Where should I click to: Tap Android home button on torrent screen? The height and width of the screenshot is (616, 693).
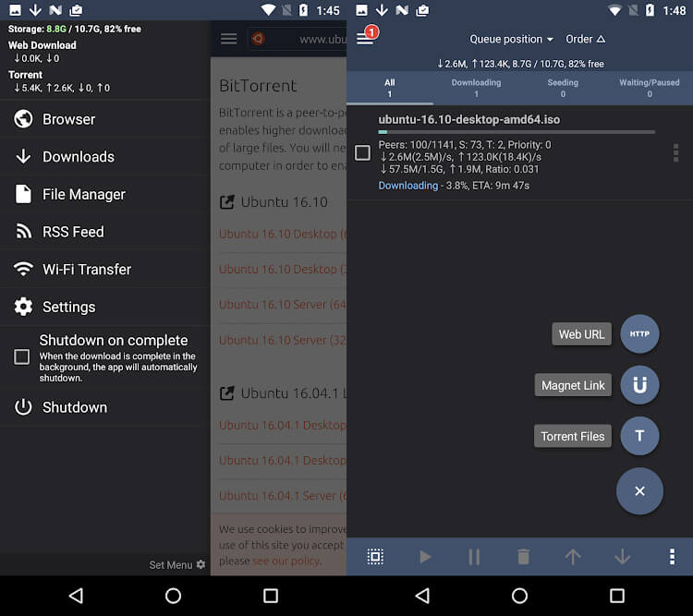point(519,596)
